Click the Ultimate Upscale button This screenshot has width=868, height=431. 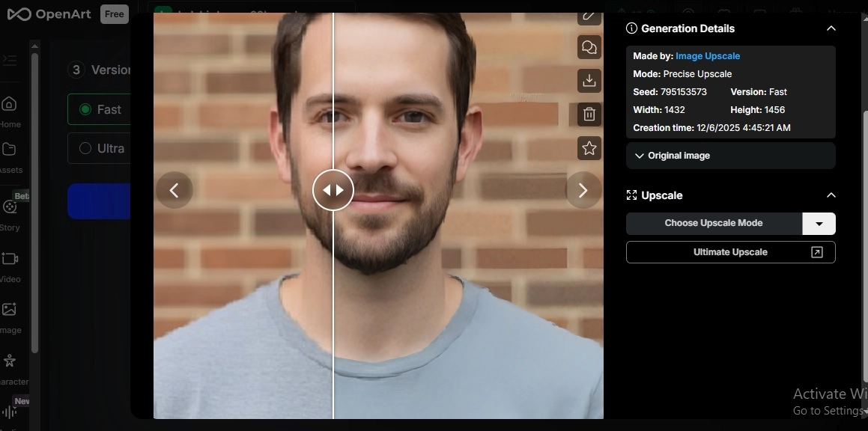pyautogui.click(x=730, y=251)
